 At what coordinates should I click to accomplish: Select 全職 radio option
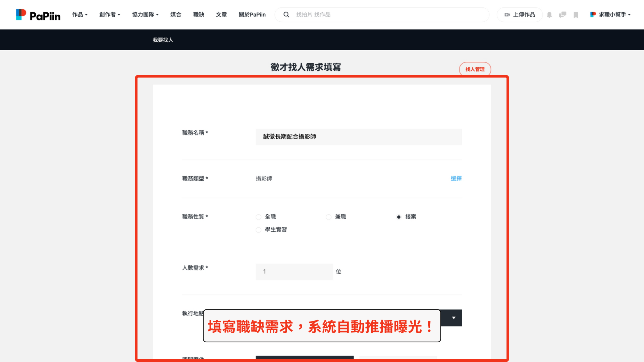tap(258, 217)
